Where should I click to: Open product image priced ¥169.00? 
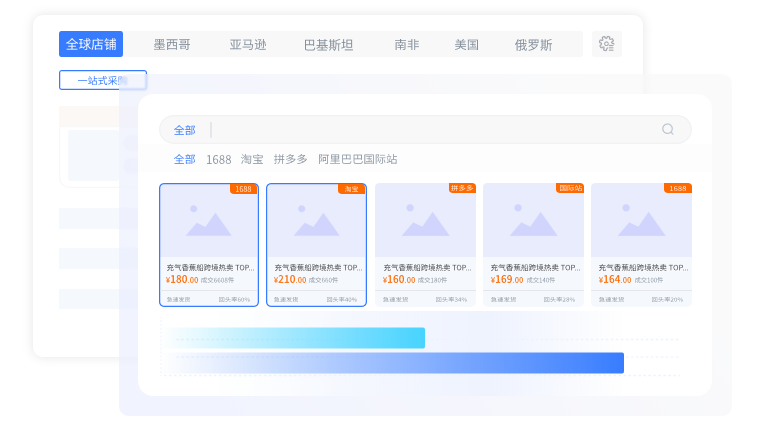pos(534,220)
